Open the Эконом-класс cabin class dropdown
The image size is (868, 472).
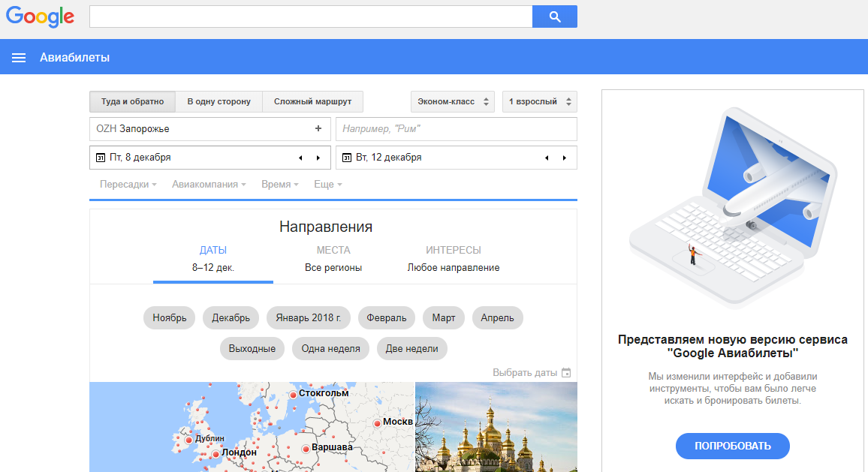coord(453,102)
